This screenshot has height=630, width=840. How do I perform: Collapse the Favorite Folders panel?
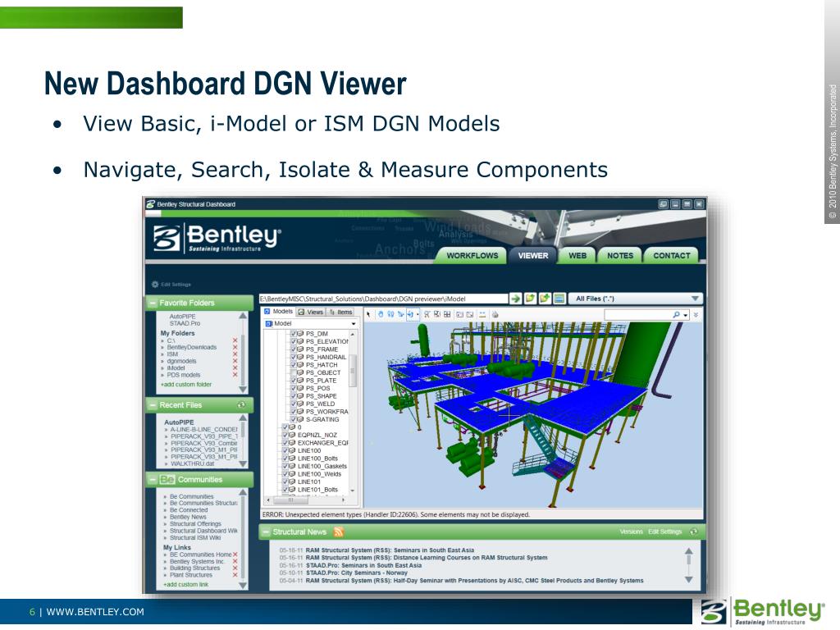click(x=153, y=303)
